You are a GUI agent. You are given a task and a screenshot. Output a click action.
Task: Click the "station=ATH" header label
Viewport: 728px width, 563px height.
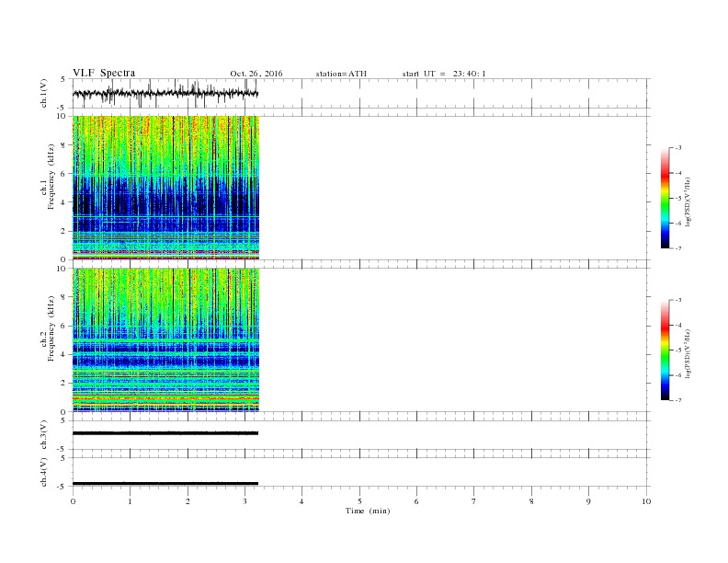(x=341, y=74)
